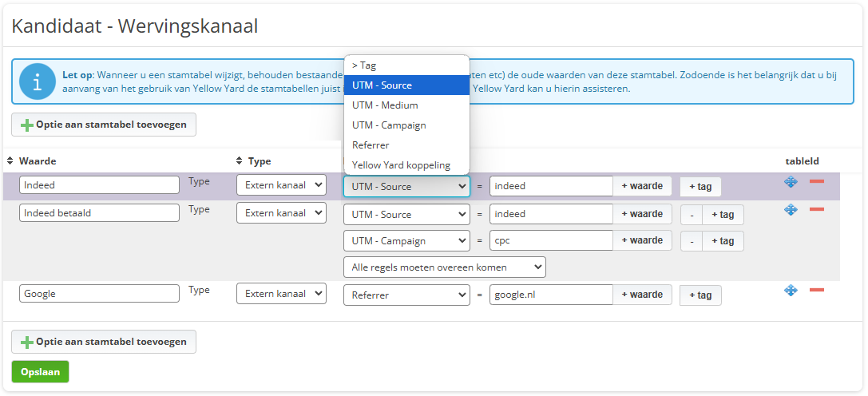Open UTM - Campaign dropdown in Indeed betaald row
This screenshot has width=868, height=396.
(x=407, y=241)
